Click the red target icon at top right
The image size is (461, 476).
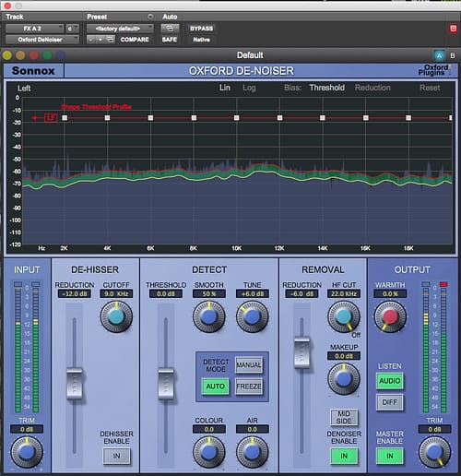coord(453,29)
